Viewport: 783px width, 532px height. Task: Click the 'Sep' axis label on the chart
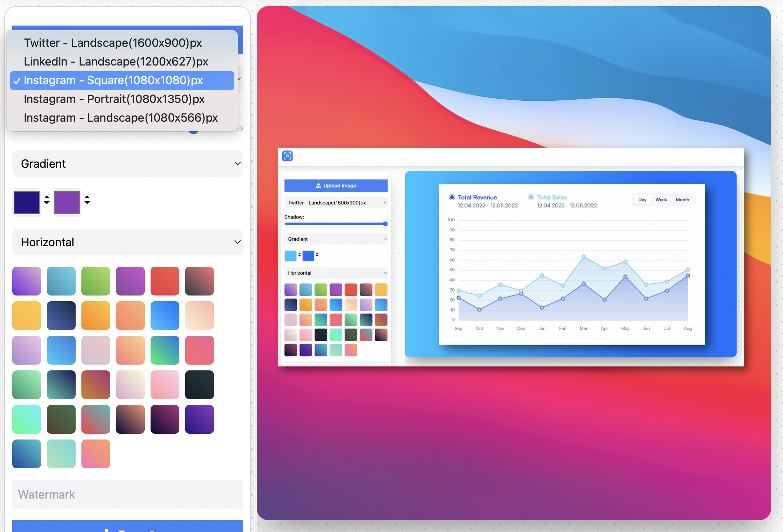pos(458,328)
